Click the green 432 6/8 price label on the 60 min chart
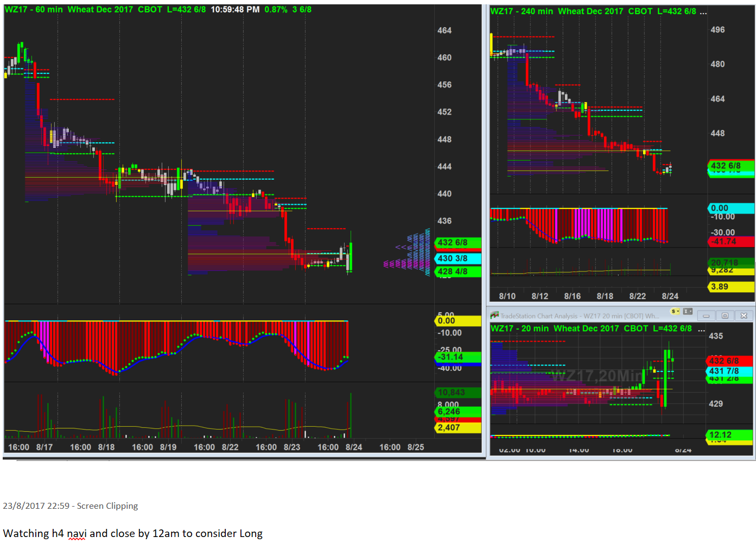The height and width of the screenshot is (543, 756). pos(458,243)
